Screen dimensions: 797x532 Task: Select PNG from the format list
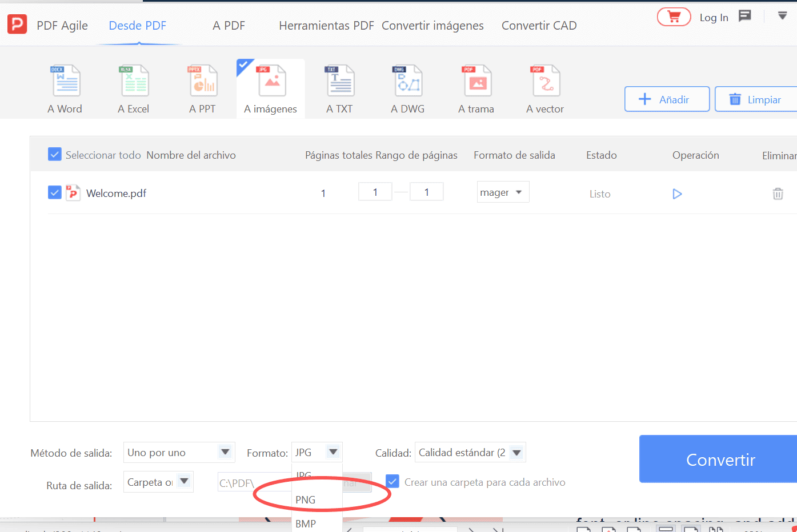point(306,499)
